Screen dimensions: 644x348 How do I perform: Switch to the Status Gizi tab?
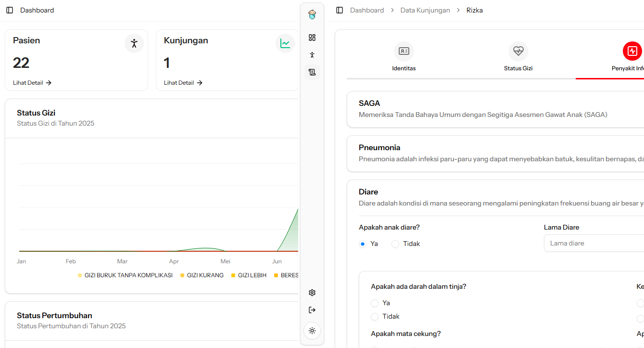518,57
